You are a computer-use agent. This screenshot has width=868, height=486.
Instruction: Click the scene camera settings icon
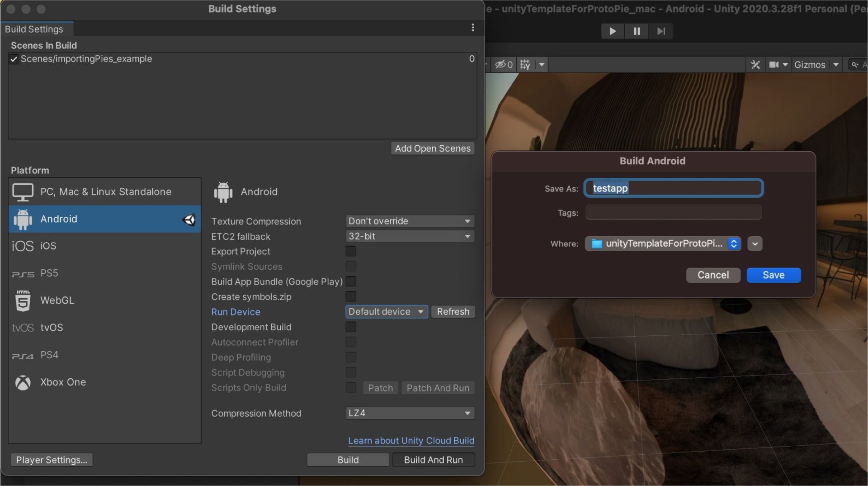pos(774,65)
